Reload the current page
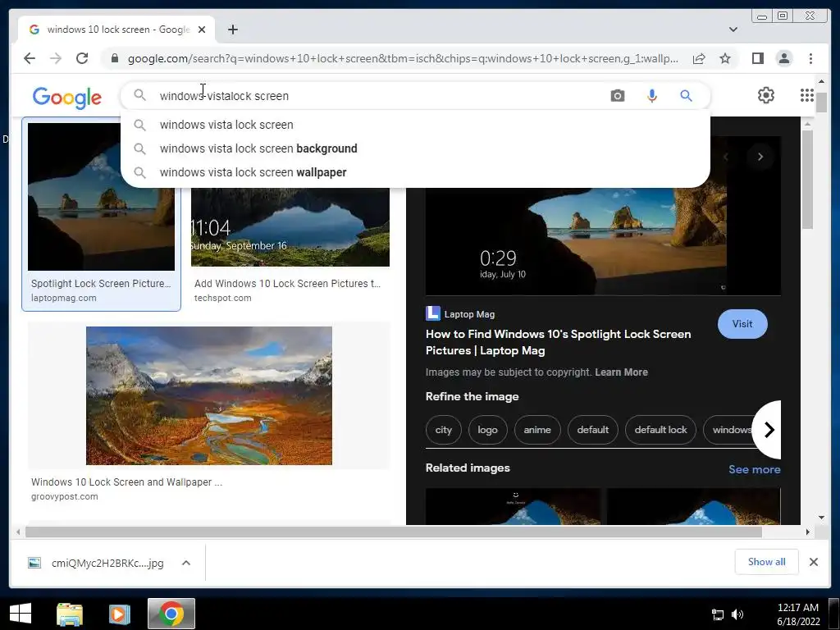Viewport: 840px width, 630px height. [82, 58]
